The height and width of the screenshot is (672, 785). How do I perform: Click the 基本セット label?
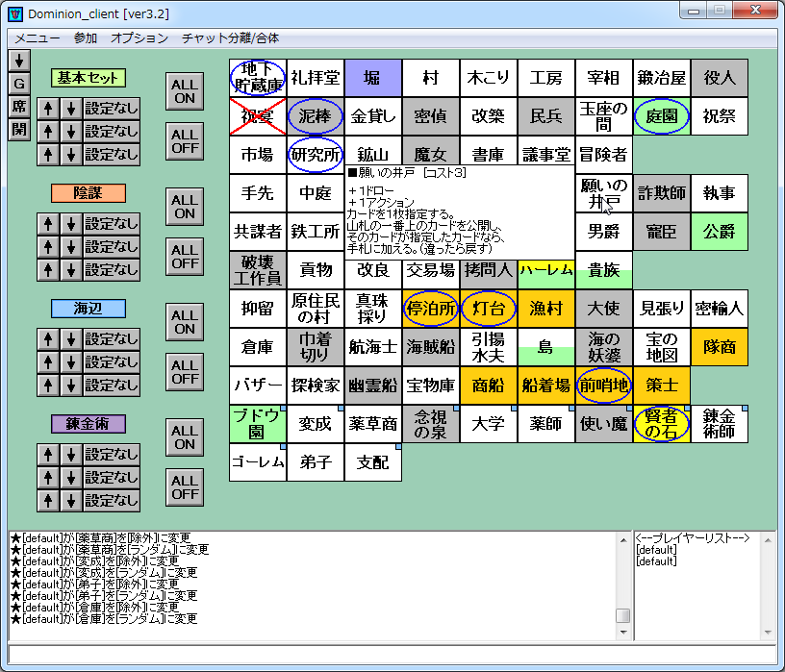point(89,78)
